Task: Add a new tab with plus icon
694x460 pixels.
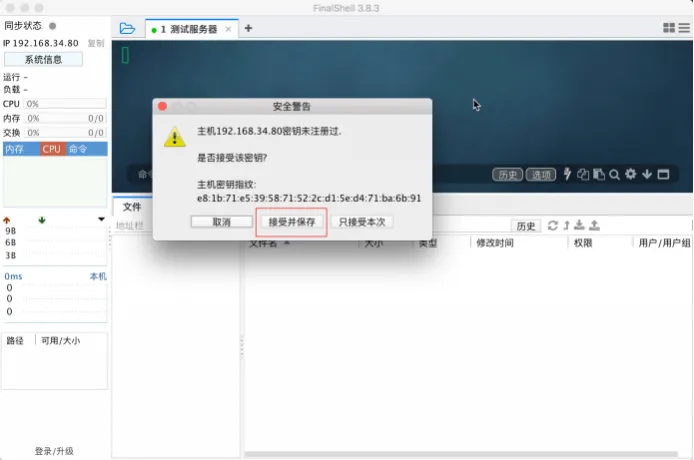Action: (x=248, y=28)
